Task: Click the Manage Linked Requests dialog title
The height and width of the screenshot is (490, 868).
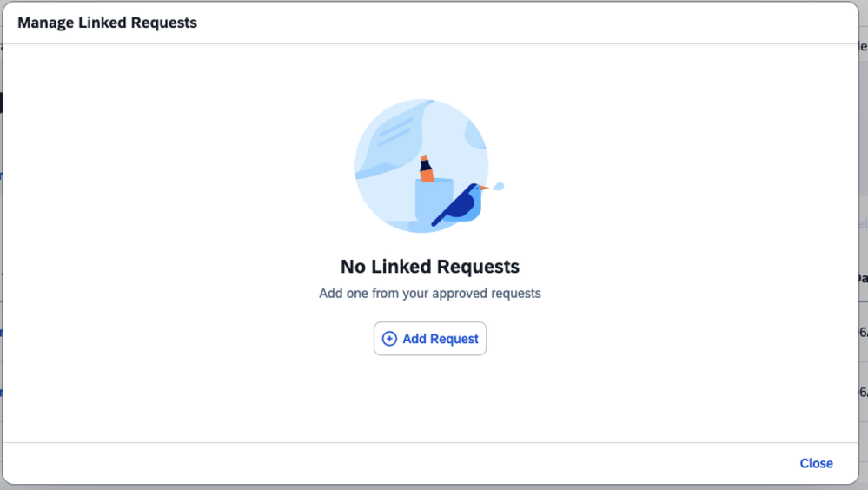Action: [x=108, y=23]
